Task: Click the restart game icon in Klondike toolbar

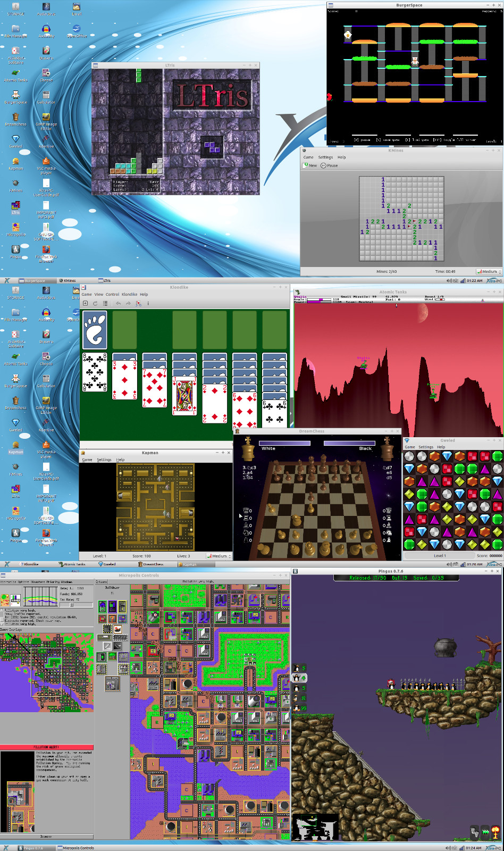Action: [95, 303]
